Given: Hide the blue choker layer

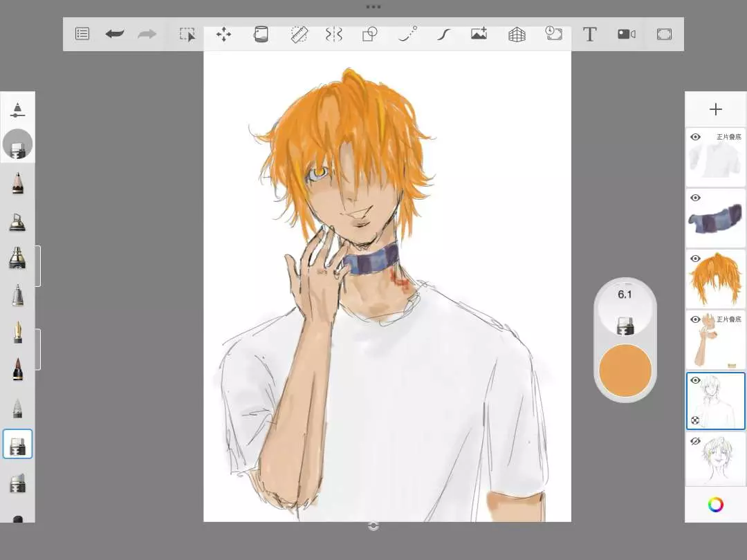Looking at the screenshot, I should tap(696, 198).
